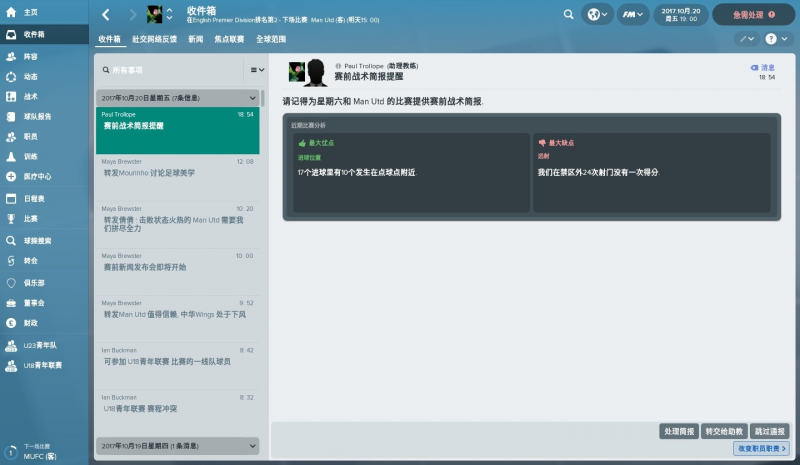Switch to the 社交网络反馈 tab
Viewport: 800px width, 465px height.
[x=154, y=39]
